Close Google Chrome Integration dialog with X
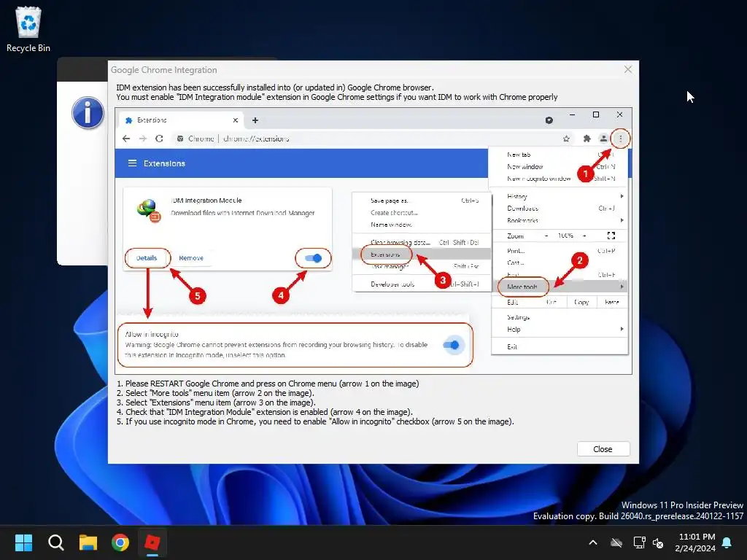The width and height of the screenshot is (747, 560). coord(628,69)
